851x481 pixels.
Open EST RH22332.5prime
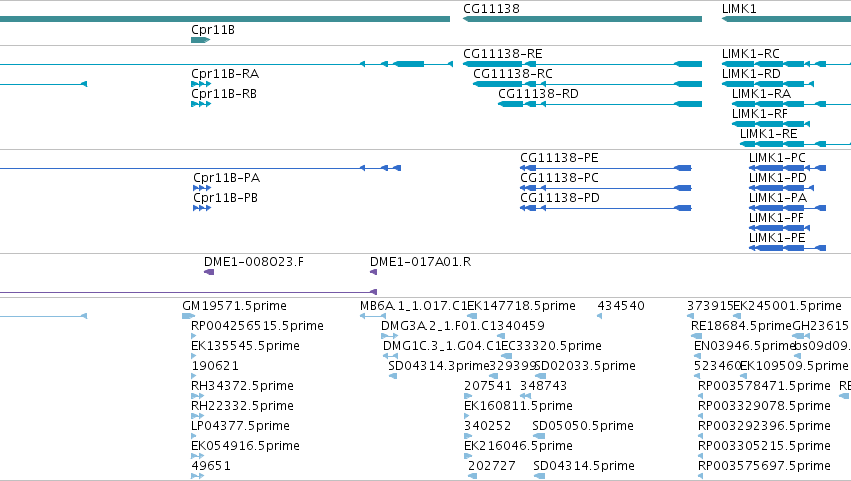(242, 406)
